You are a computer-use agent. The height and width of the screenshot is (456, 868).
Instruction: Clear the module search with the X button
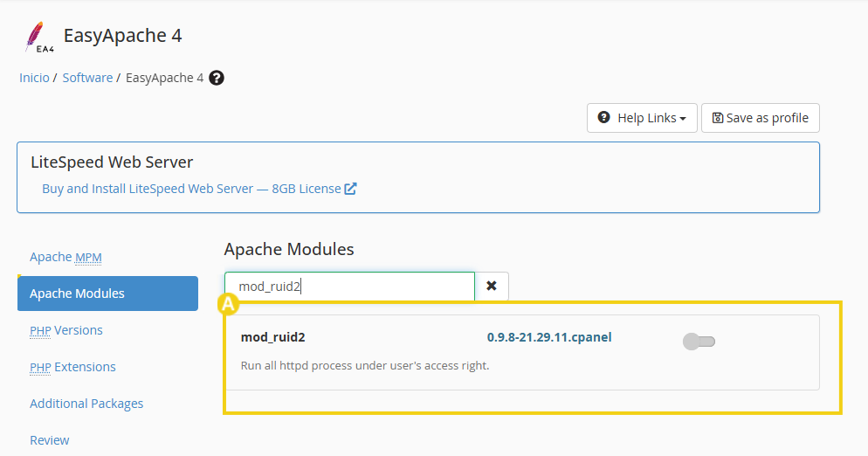(x=492, y=286)
